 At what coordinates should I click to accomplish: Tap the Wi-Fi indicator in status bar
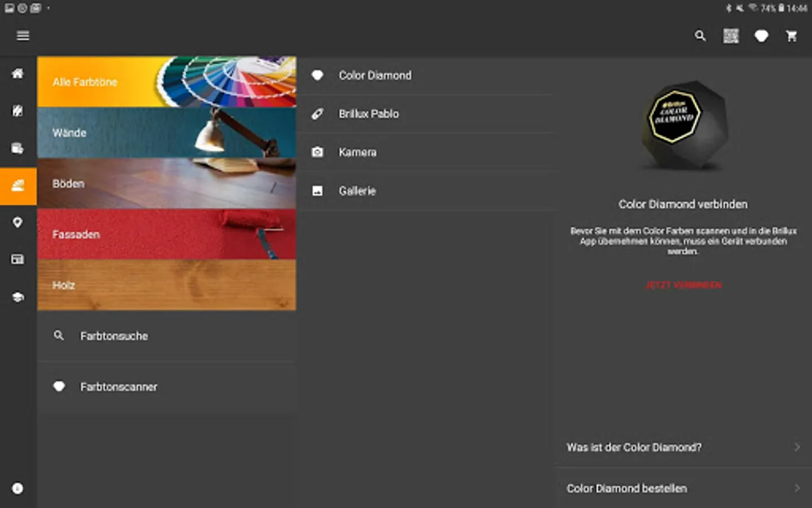click(753, 8)
